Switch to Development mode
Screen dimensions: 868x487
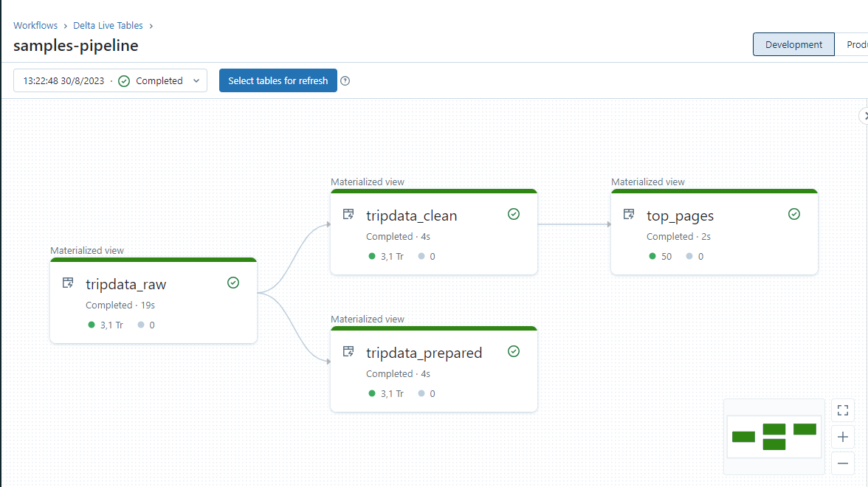click(793, 44)
